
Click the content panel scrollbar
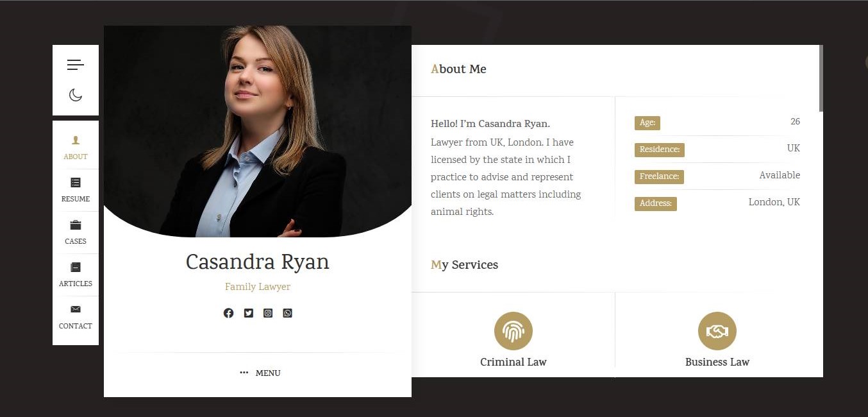click(x=821, y=78)
